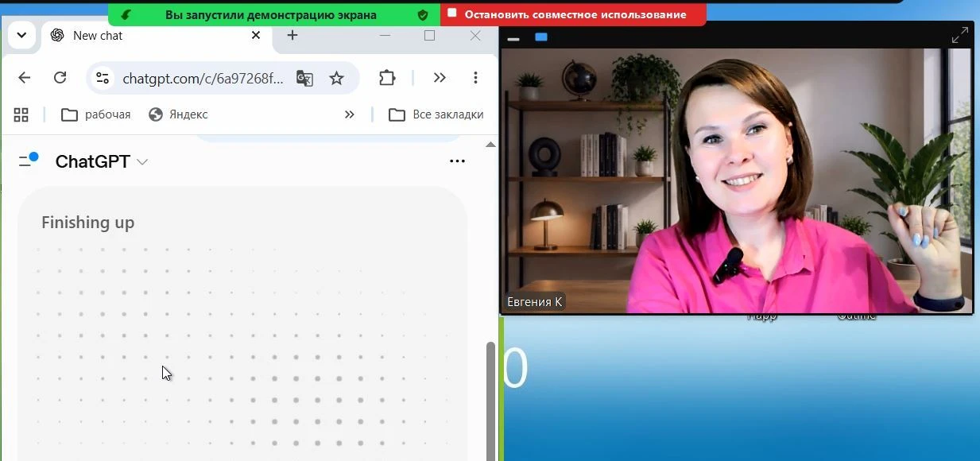Expand the hidden bookmarks chevron
The height and width of the screenshot is (461, 980).
349,114
